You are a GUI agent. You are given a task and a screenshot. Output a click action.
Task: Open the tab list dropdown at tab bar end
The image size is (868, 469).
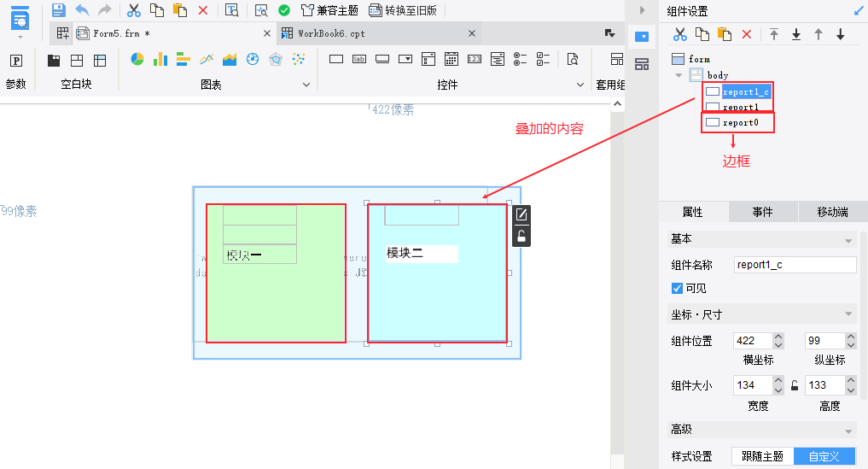click(x=610, y=33)
